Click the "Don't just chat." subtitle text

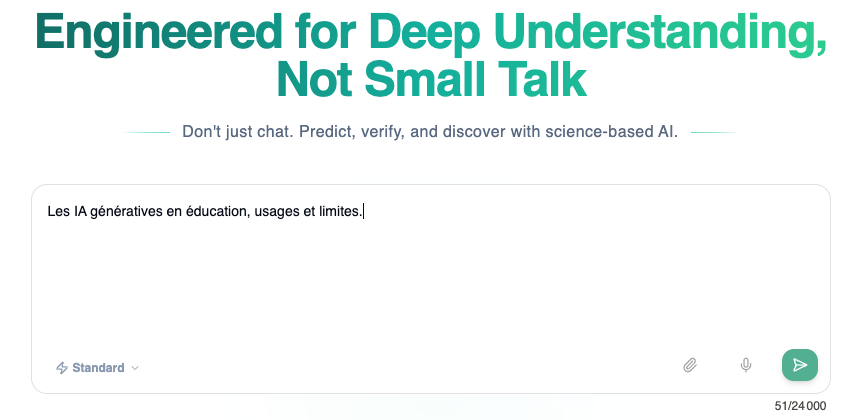237,131
